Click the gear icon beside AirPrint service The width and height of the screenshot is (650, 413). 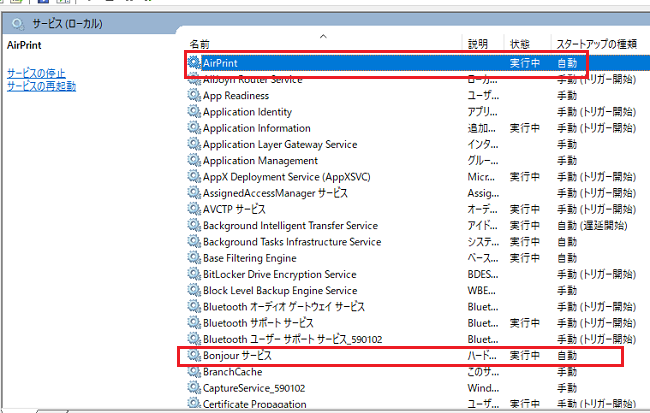click(x=194, y=63)
